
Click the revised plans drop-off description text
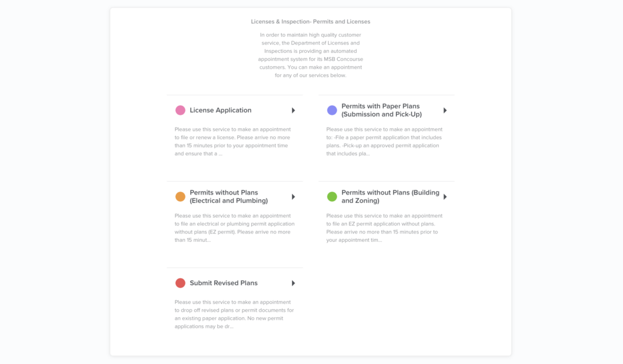click(234, 314)
